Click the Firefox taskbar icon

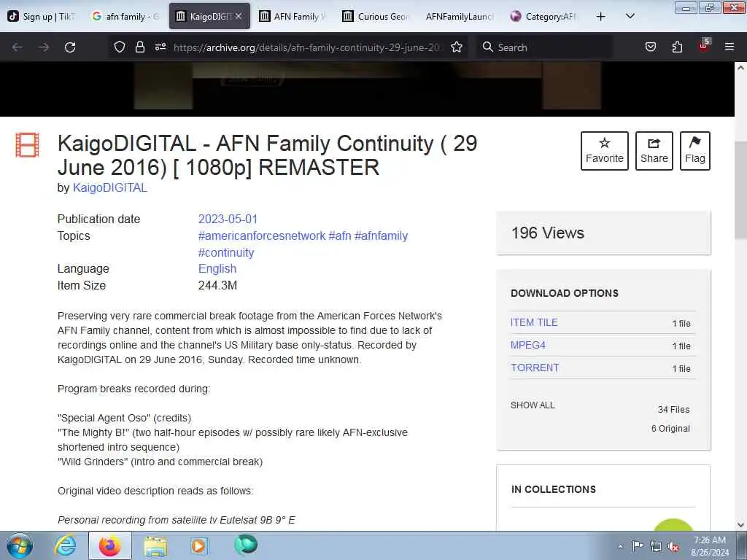tap(109, 545)
